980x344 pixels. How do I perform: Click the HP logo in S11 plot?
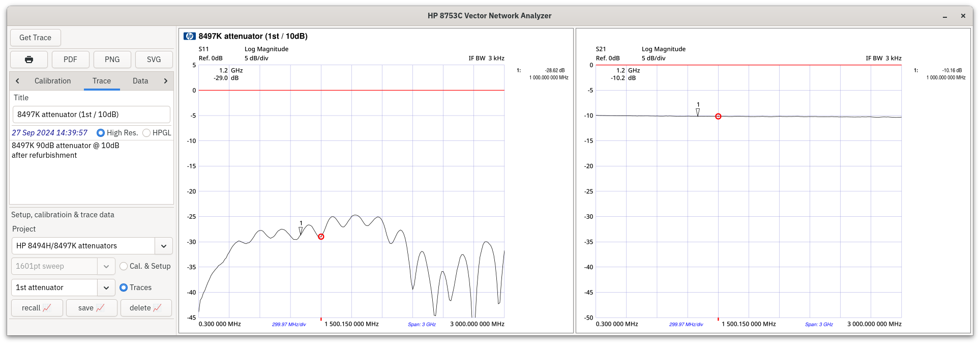click(190, 36)
